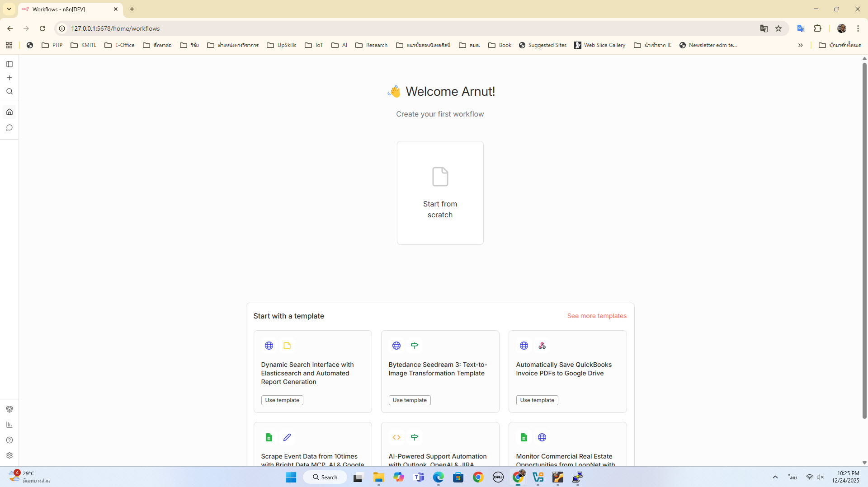Use the QuickBooks Invoice PDFs template
The height and width of the screenshot is (487, 868).
click(x=537, y=400)
